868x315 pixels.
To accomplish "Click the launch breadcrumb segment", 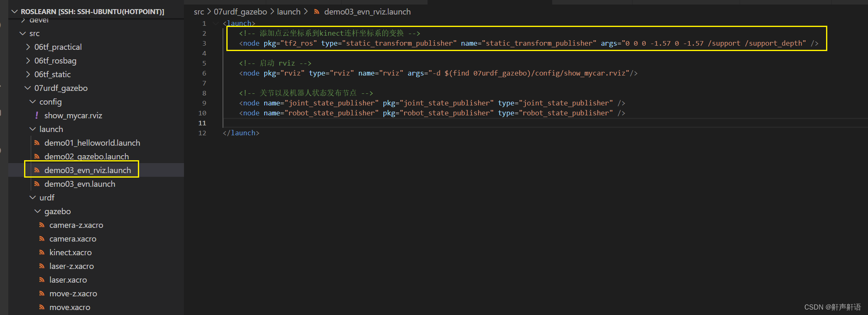I will (x=289, y=12).
